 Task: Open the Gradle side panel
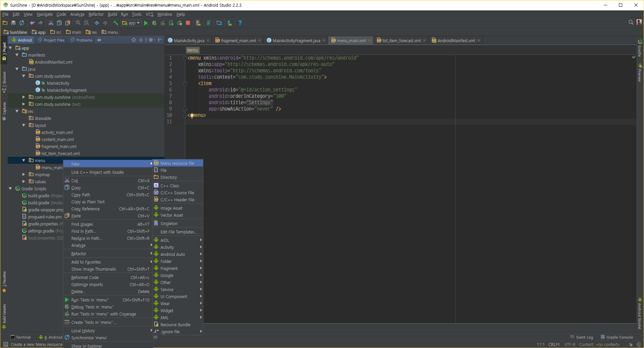pos(640,48)
